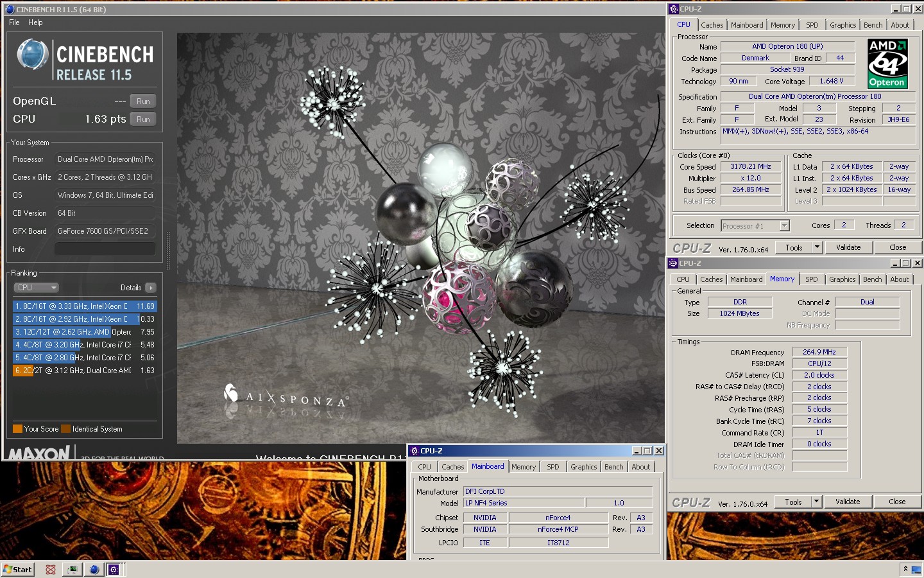Expand ranking Details arrow button
Screen dimensions: 924x578
coord(151,288)
